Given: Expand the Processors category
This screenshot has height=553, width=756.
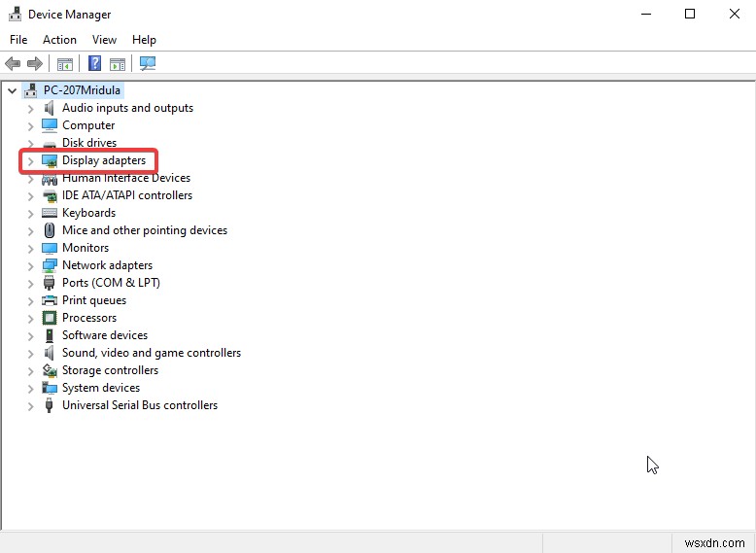Looking at the screenshot, I should click(x=30, y=319).
